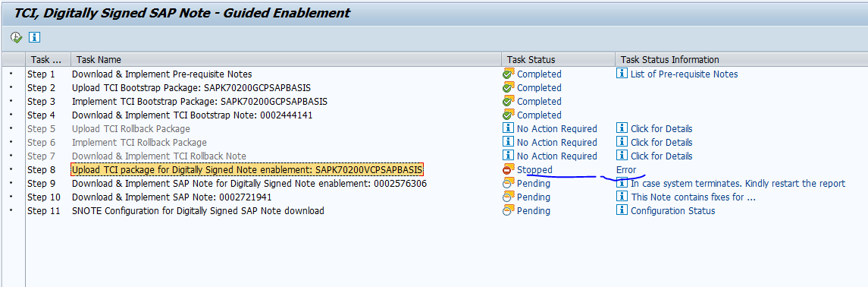The height and width of the screenshot is (287, 868).
Task: Click the Execute clock icon in toolbar
Action: click(16, 38)
